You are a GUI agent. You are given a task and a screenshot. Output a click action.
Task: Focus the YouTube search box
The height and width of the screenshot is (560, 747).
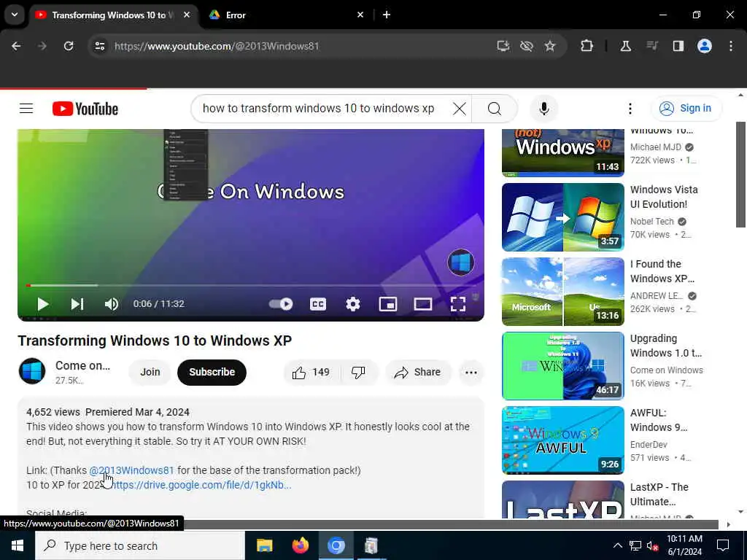pos(318,109)
